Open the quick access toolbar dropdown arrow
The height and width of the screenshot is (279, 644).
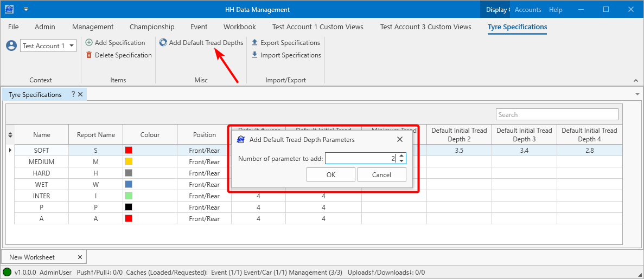pos(26,9)
